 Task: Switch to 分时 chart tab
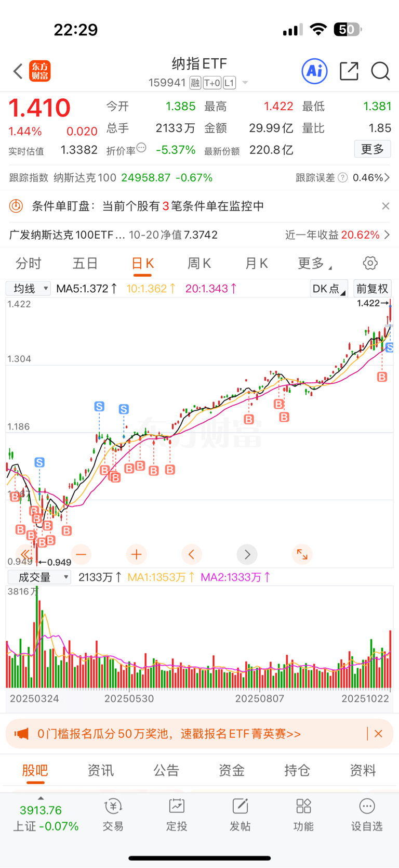pos(28,264)
